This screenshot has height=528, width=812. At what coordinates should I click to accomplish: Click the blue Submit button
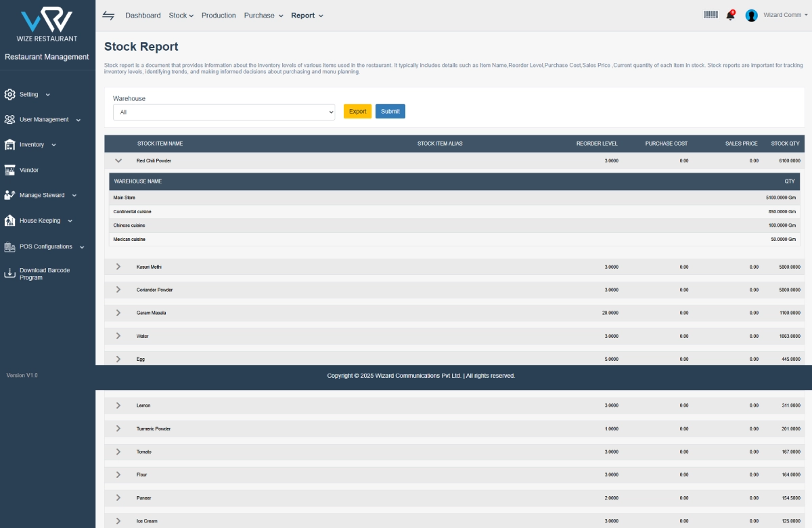pyautogui.click(x=390, y=112)
